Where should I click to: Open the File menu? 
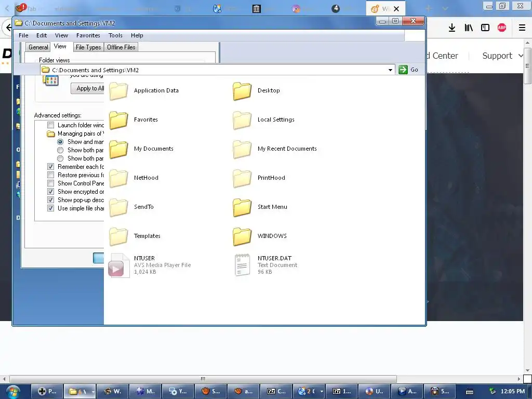(x=23, y=35)
